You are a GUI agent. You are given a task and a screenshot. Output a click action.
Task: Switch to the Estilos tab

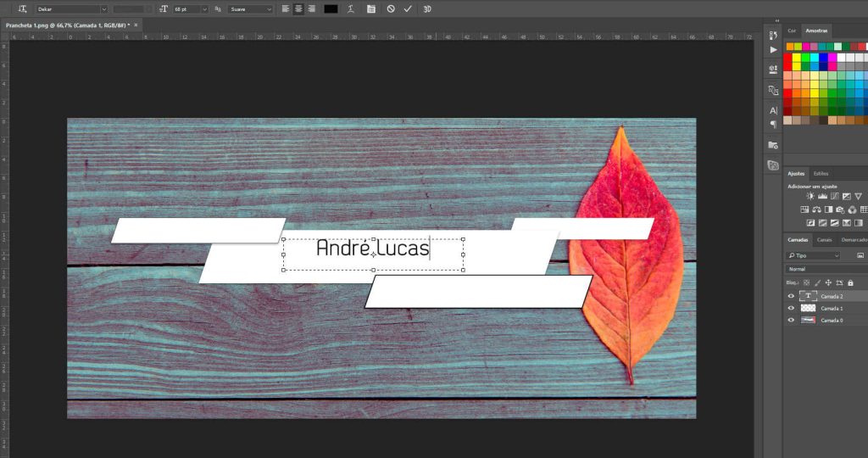[821, 173]
